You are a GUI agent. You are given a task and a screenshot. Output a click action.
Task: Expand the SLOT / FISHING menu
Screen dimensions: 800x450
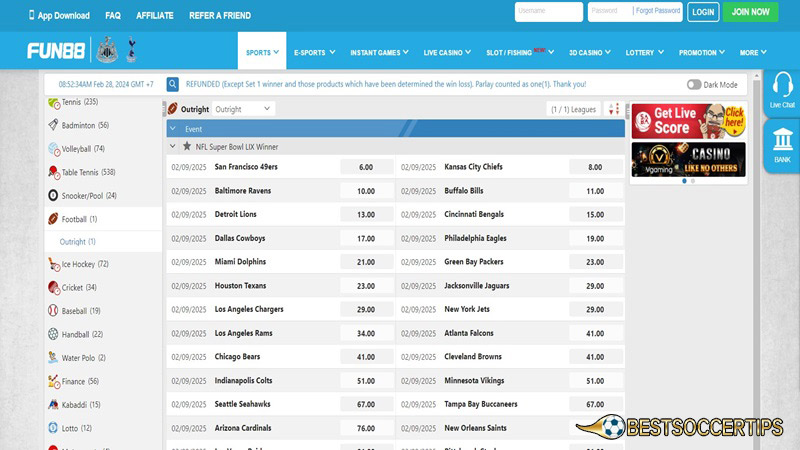click(519, 52)
